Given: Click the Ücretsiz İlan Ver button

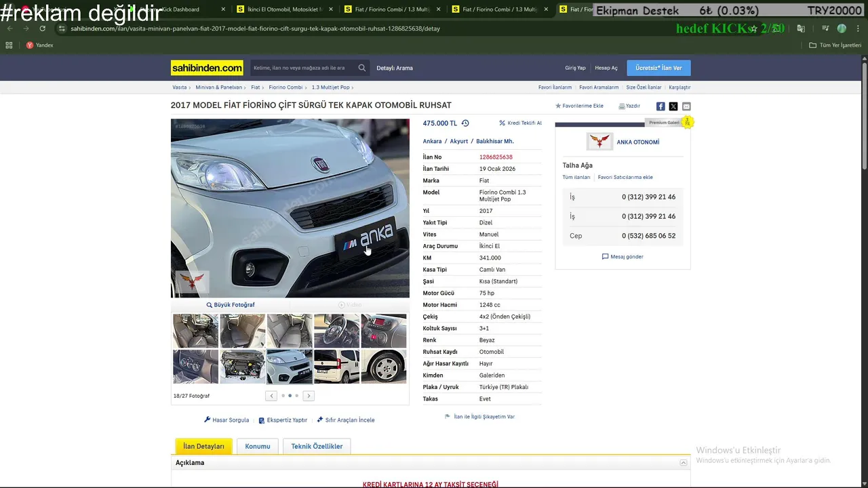Looking at the screenshot, I should click(658, 68).
